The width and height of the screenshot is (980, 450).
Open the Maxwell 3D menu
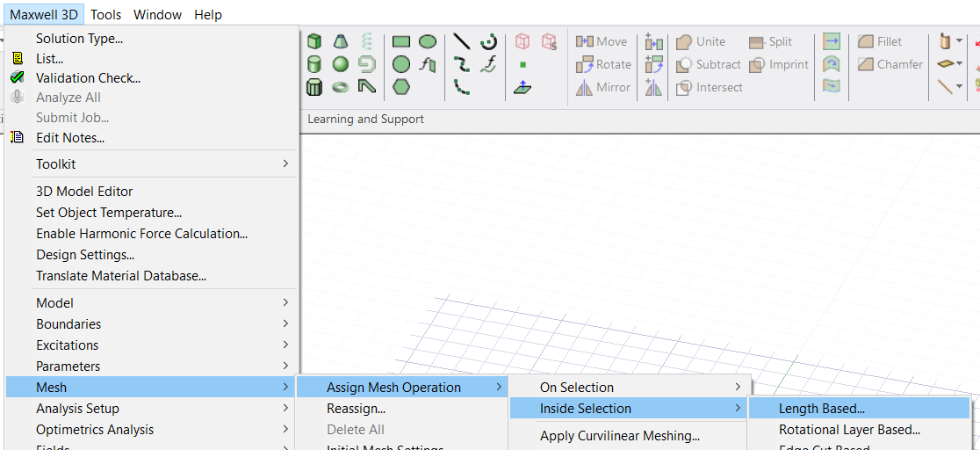[x=44, y=14]
